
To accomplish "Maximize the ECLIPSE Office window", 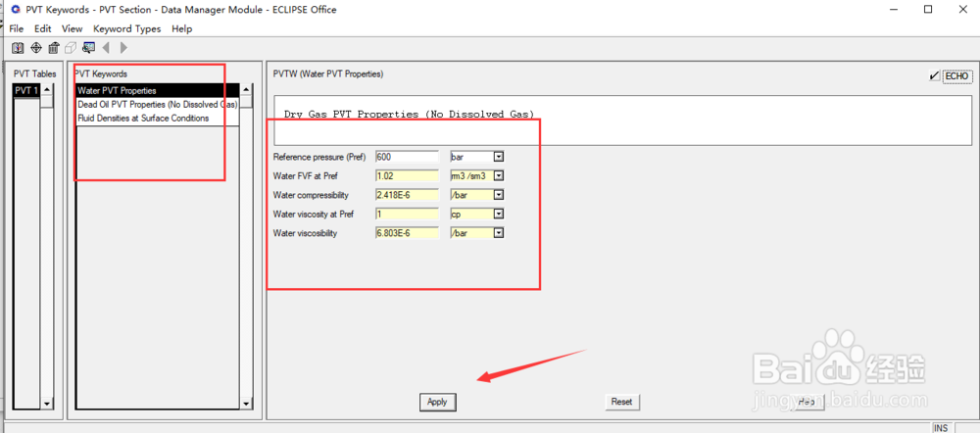I will tap(928, 10).
